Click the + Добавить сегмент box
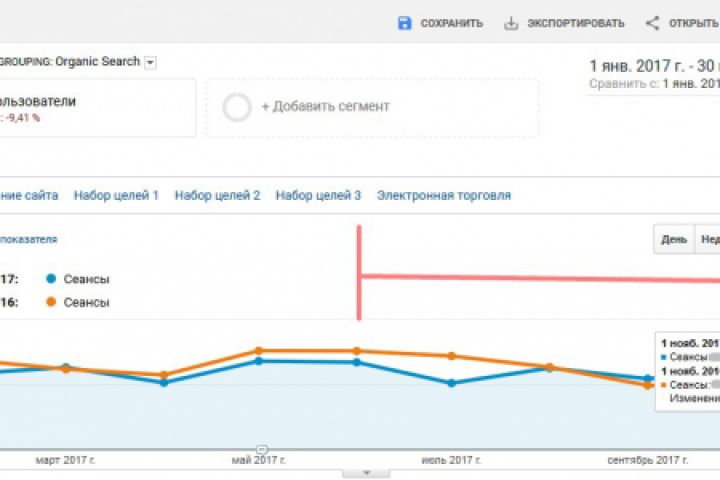This screenshot has width=720, height=480. pyautogui.click(x=372, y=107)
